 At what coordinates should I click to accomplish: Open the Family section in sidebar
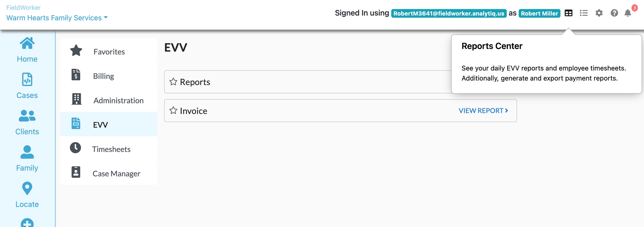tap(27, 159)
